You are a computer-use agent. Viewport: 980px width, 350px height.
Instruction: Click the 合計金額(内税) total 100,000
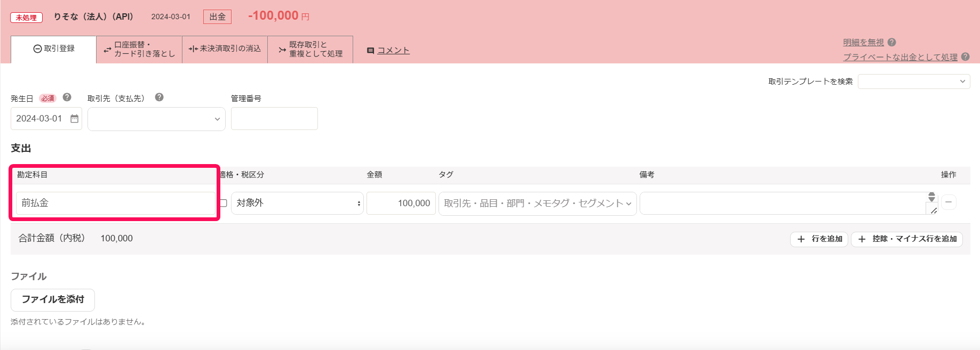117,239
